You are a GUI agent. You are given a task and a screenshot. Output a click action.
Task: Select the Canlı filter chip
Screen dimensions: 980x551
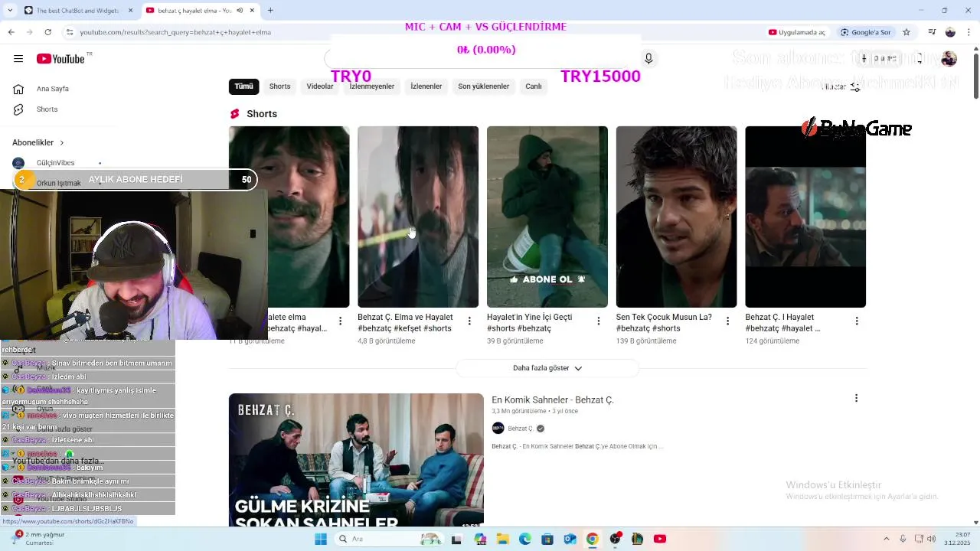coord(534,86)
